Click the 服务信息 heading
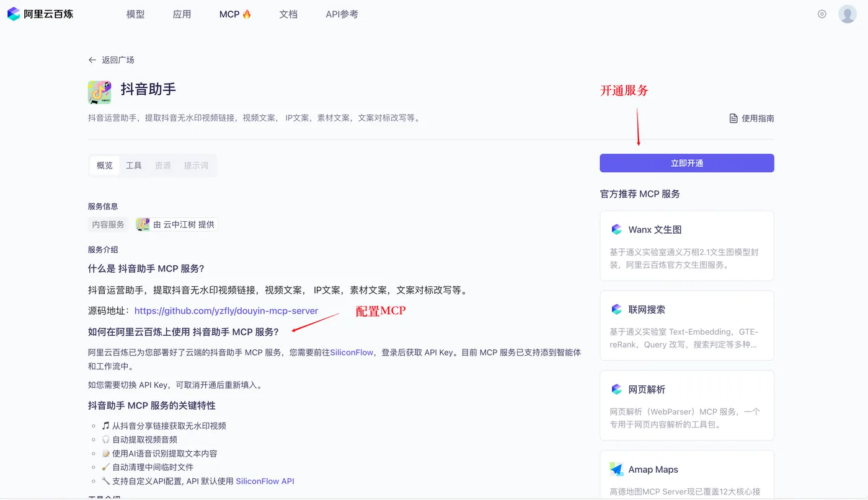 [x=103, y=206]
